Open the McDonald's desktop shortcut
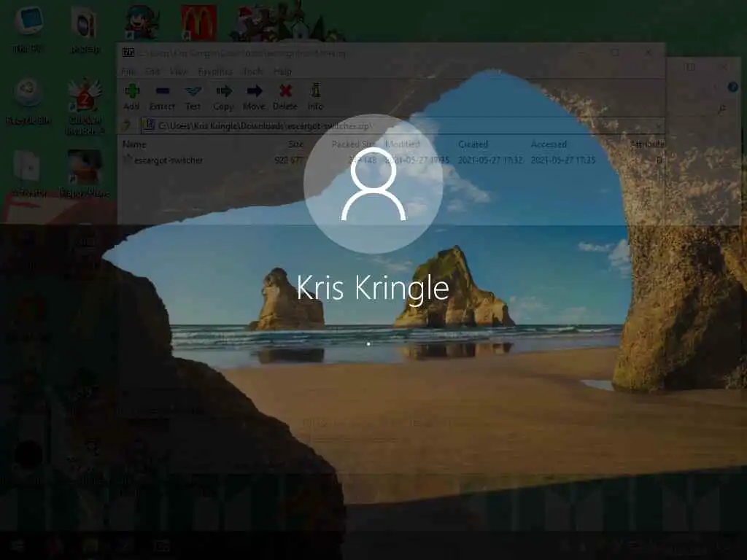Image resolution: width=747 pixels, height=560 pixels. (198, 23)
